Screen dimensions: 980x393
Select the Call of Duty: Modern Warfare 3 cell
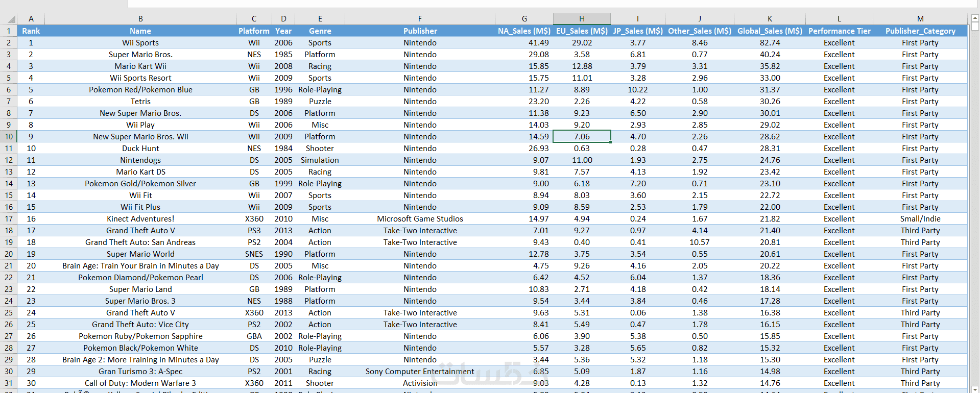140,383
